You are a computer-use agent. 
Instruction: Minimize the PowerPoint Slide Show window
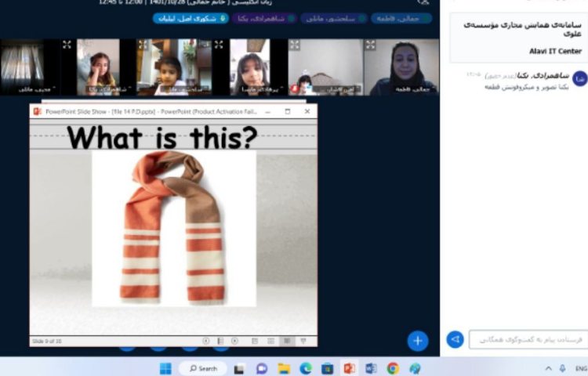pos(268,111)
